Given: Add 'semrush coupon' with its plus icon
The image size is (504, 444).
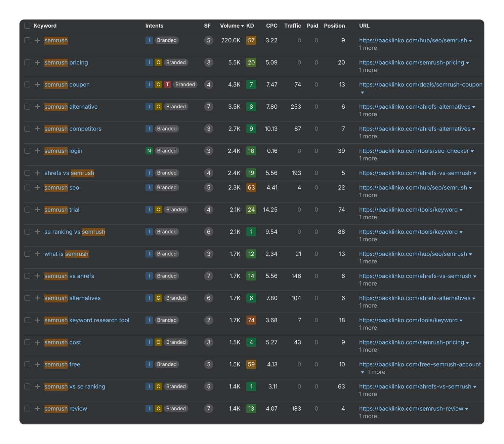Looking at the screenshot, I should pos(37,85).
